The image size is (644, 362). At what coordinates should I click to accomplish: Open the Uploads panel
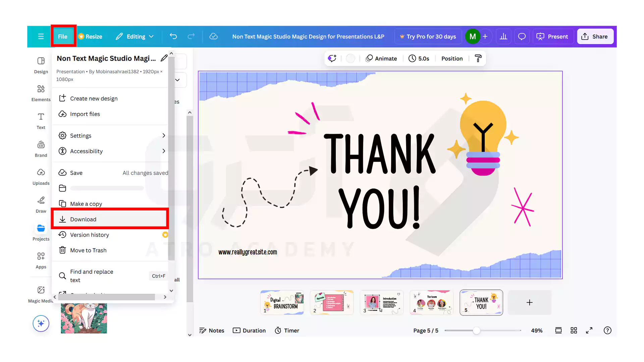(41, 176)
